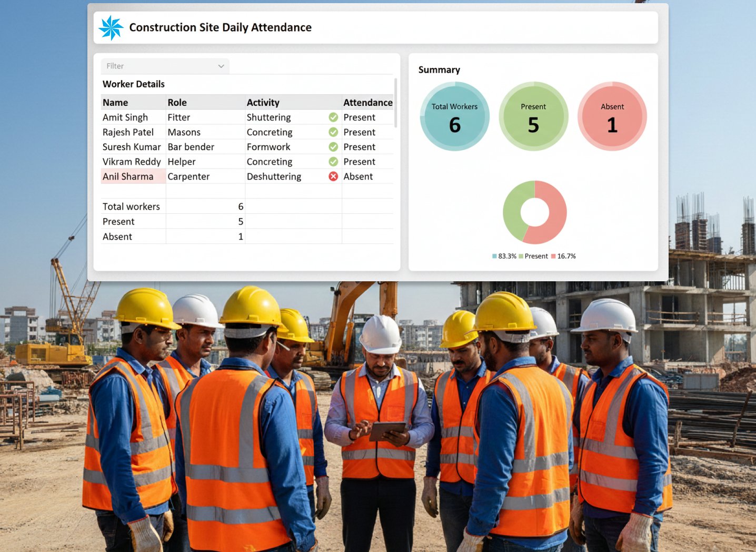Click Vikram Reddy's green check status icon
The image size is (756, 552).
333,162
